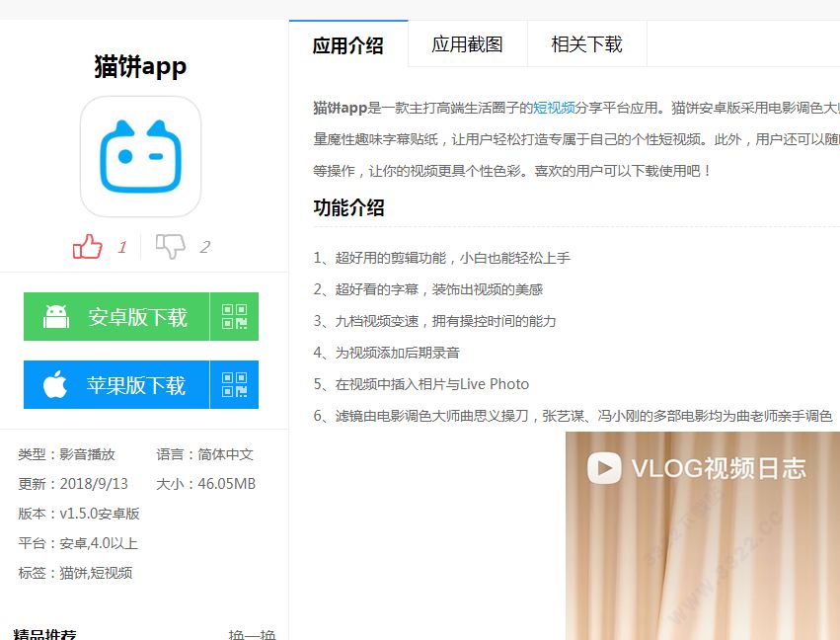Download the Android version via 安卓版下载

pyautogui.click(x=116, y=316)
